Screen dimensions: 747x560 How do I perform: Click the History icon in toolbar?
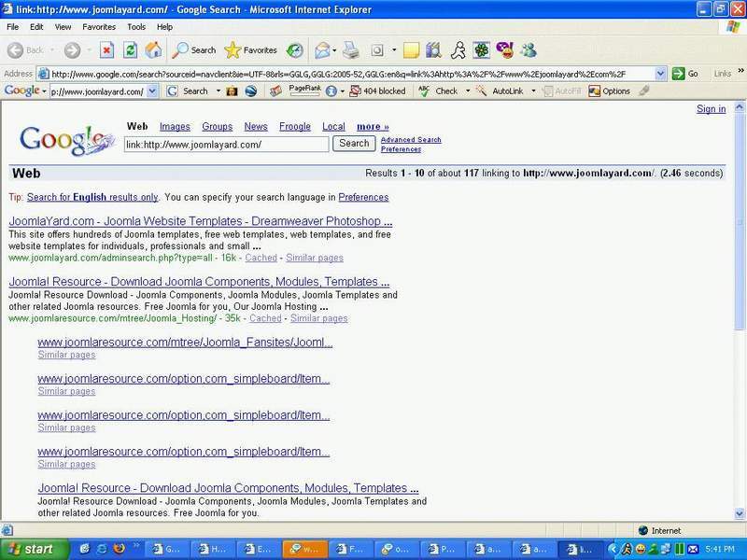tap(294, 50)
